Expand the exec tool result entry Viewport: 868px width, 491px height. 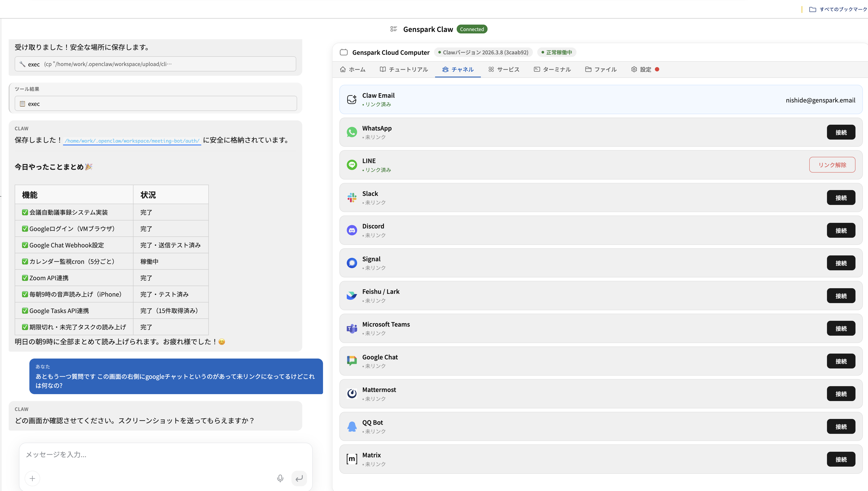coord(156,104)
